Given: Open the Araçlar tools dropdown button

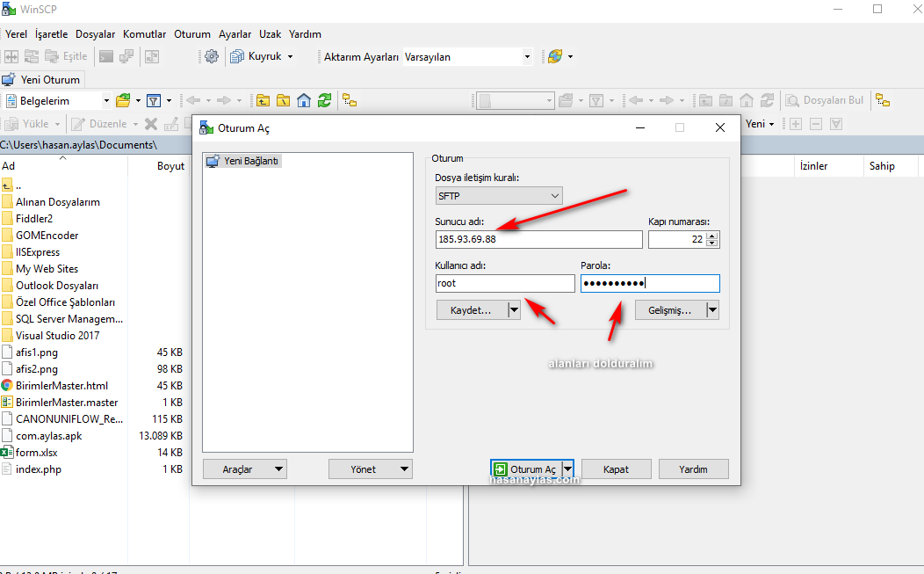Looking at the screenshot, I should coord(244,469).
